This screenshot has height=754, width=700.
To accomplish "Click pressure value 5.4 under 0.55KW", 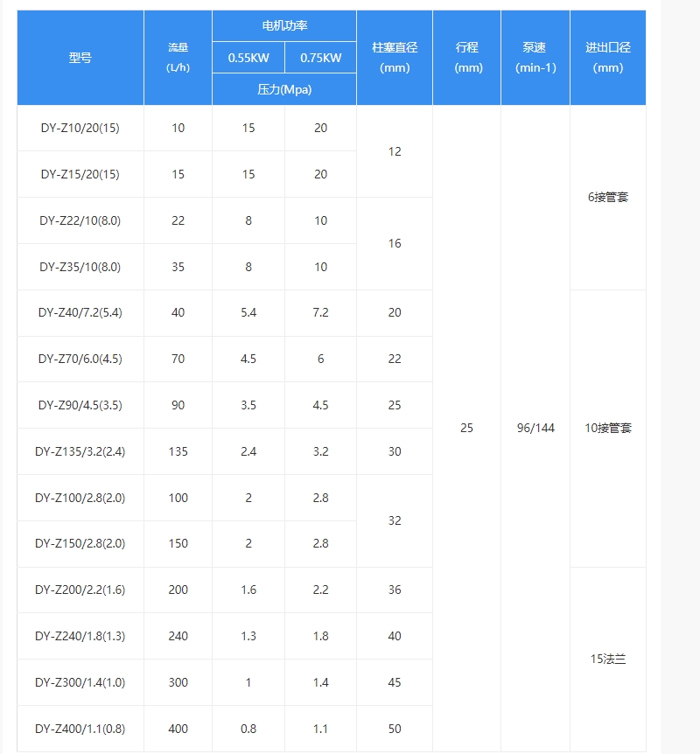I will pos(248,312).
